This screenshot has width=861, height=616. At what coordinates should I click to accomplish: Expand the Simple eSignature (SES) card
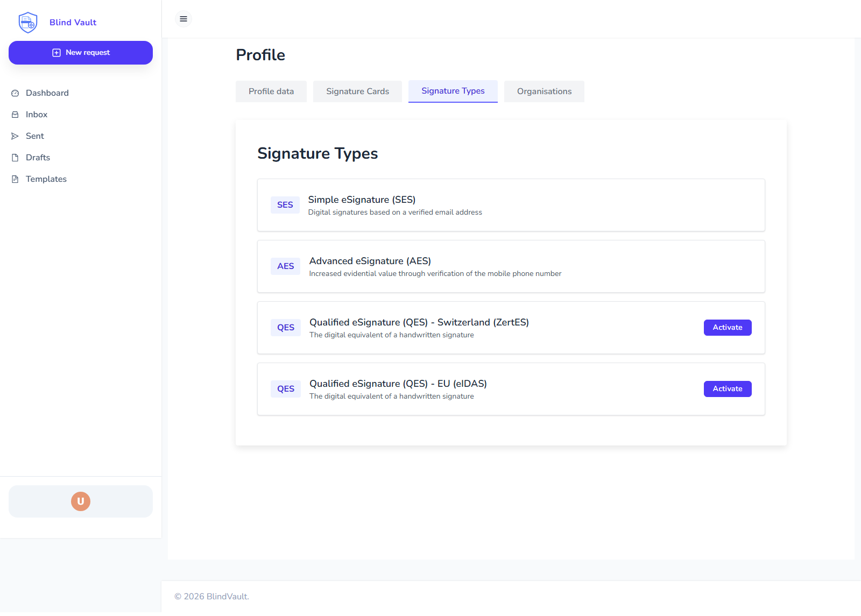[511, 205]
